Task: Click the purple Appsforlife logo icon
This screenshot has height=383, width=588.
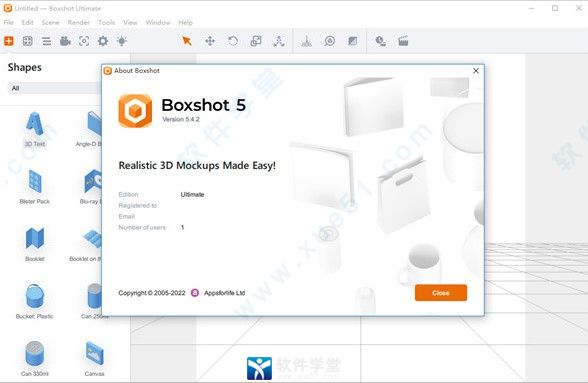Action: point(195,293)
